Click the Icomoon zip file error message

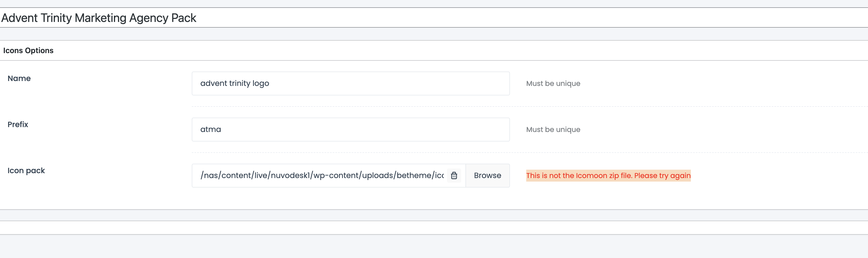click(x=608, y=176)
